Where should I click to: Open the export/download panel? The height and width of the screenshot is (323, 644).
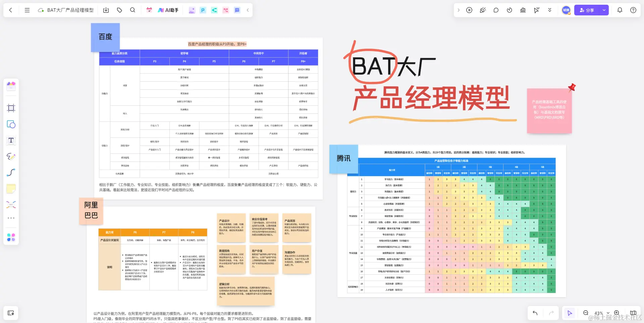tap(106, 10)
